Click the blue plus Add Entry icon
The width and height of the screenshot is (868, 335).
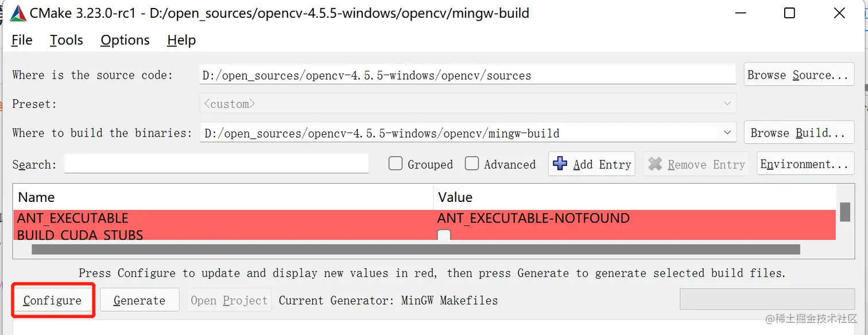point(560,164)
